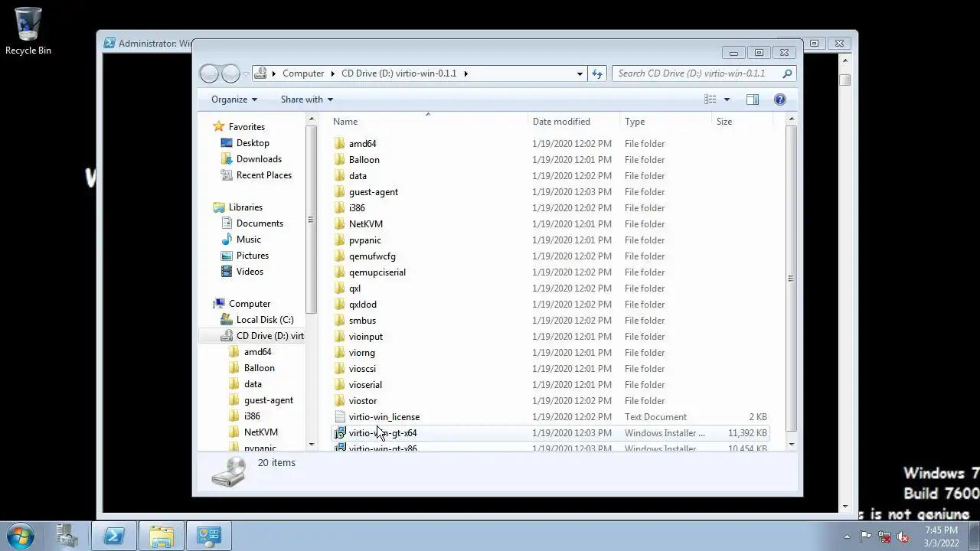This screenshot has height=551, width=980.
Task: Select the vioserial folder row
Action: click(x=549, y=385)
